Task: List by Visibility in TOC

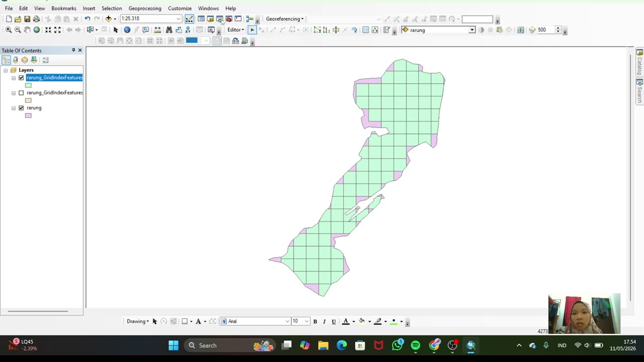Action: [25, 60]
